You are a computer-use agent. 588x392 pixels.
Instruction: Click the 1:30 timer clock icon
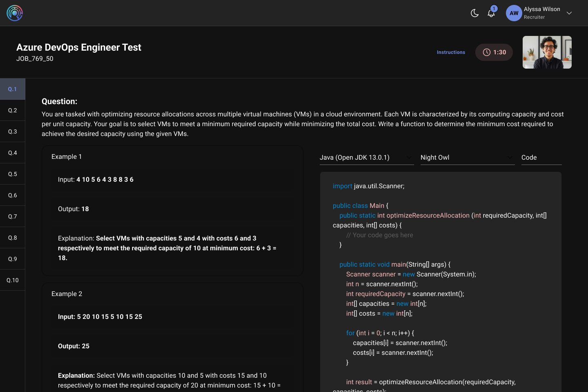[486, 52]
